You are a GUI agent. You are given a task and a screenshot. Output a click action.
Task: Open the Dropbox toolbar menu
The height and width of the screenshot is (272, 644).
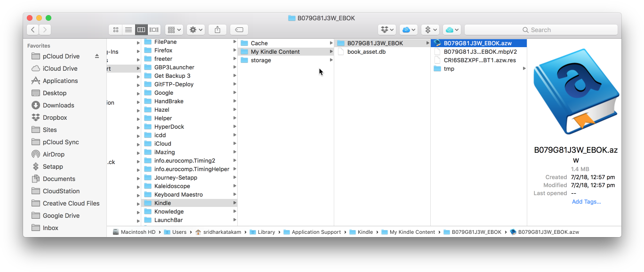click(x=387, y=30)
